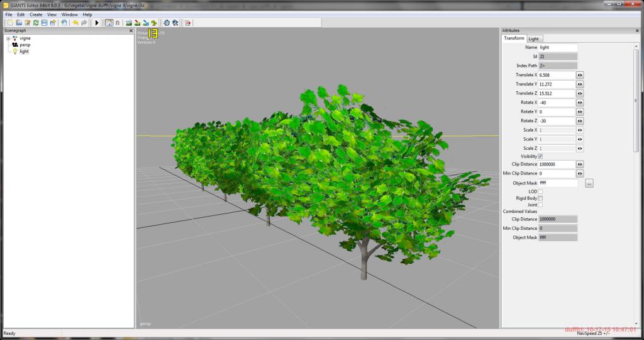Click the first gear settings toolbar icon

[x=166, y=23]
